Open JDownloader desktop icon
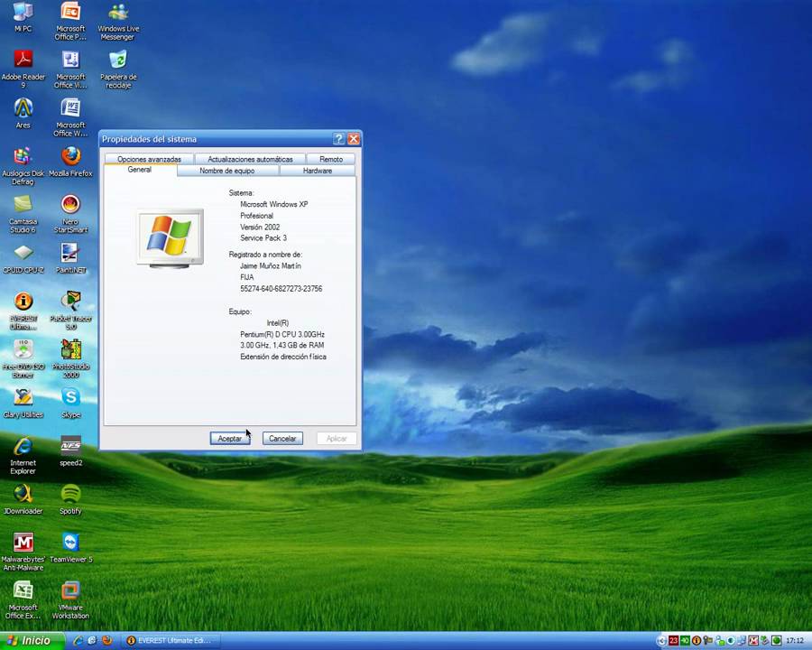This screenshot has height=650, width=812. tap(23, 499)
